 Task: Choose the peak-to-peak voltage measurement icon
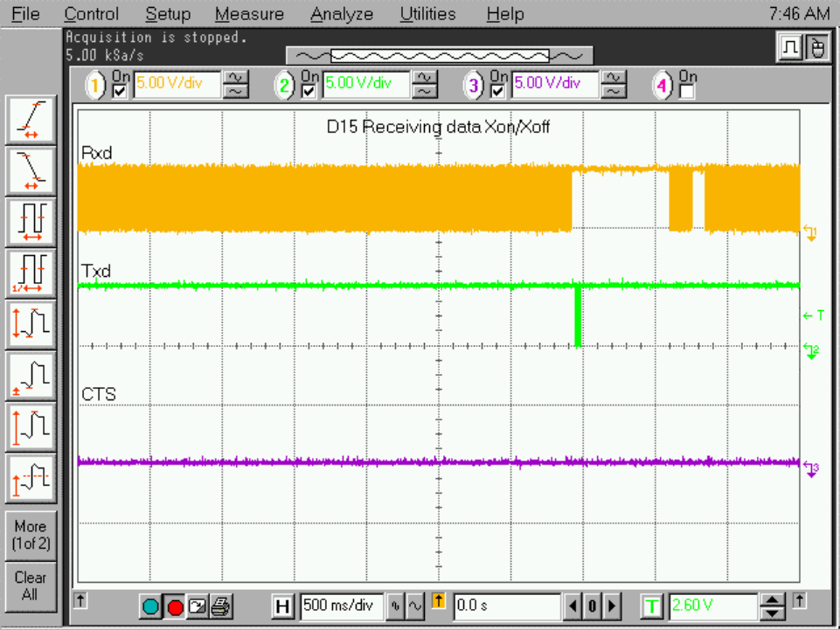pyautogui.click(x=31, y=324)
